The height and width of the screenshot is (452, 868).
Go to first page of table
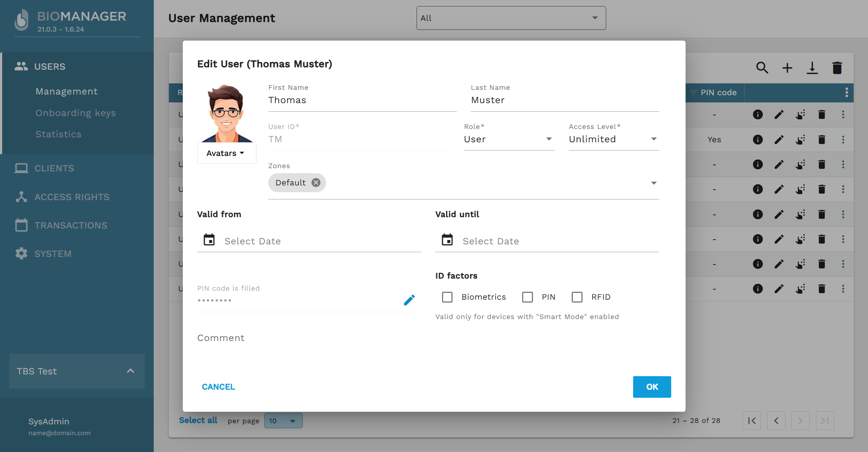pyautogui.click(x=752, y=421)
